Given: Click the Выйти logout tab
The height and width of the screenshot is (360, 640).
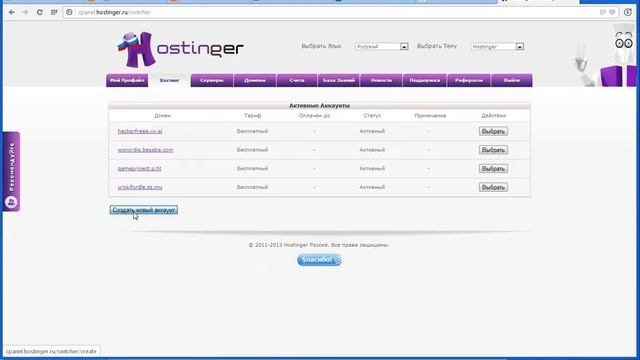Looking at the screenshot, I should point(512,80).
